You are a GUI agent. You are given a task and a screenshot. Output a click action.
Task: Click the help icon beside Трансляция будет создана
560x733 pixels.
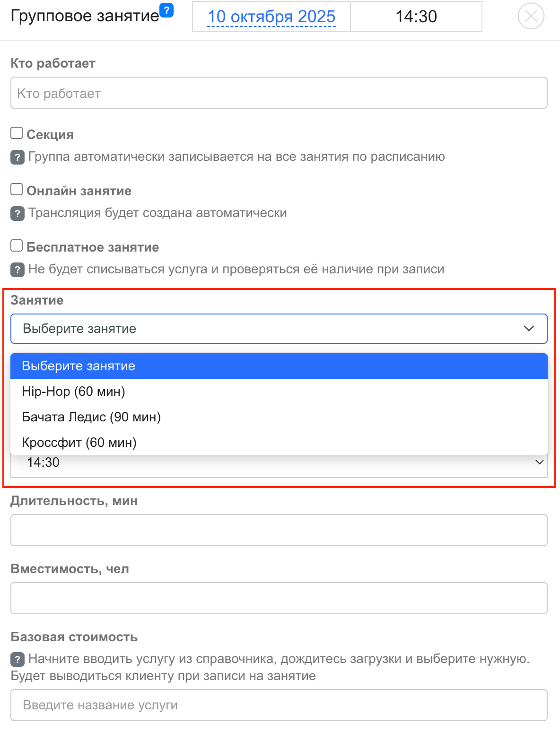pos(17,213)
